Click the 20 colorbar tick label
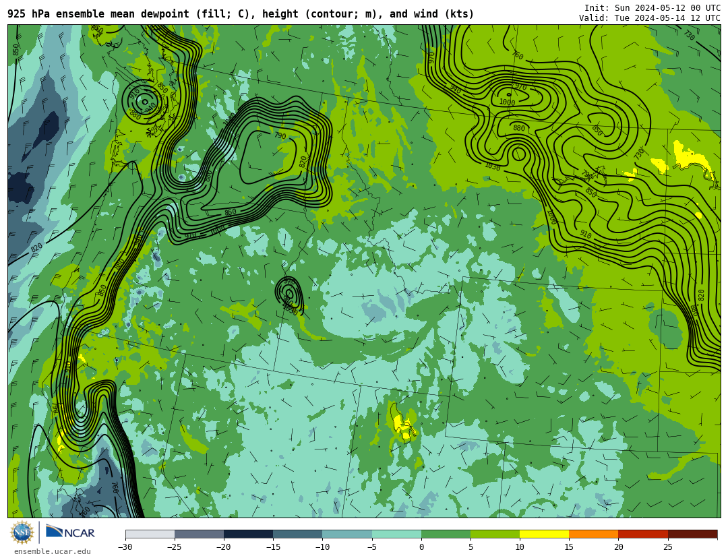 pyautogui.click(x=618, y=547)
